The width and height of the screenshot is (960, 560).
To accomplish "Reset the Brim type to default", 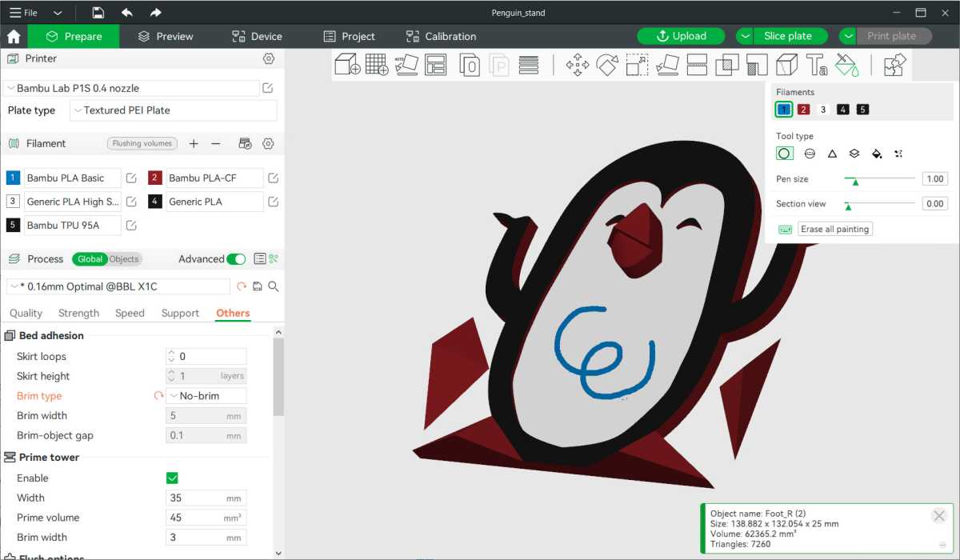I will click(x=158, y=396).
